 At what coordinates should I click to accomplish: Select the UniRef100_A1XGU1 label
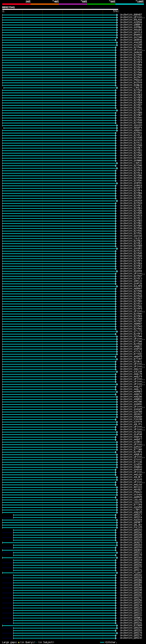pos(131,432)
